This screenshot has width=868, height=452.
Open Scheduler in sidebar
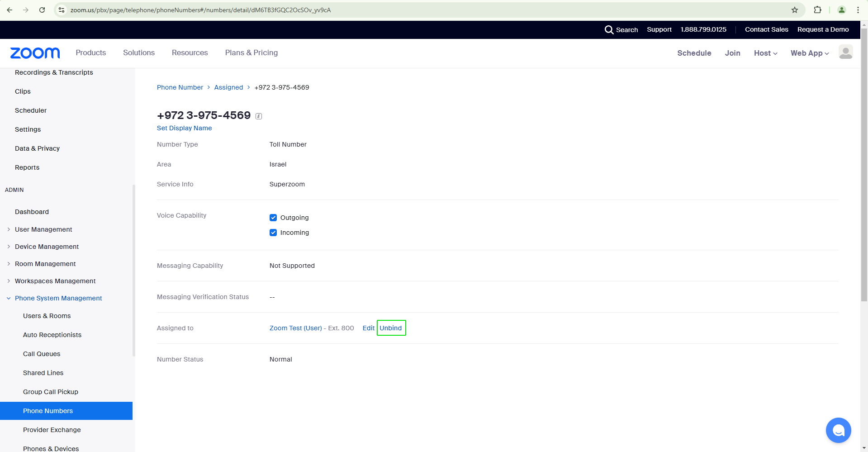tap(31, 110)
